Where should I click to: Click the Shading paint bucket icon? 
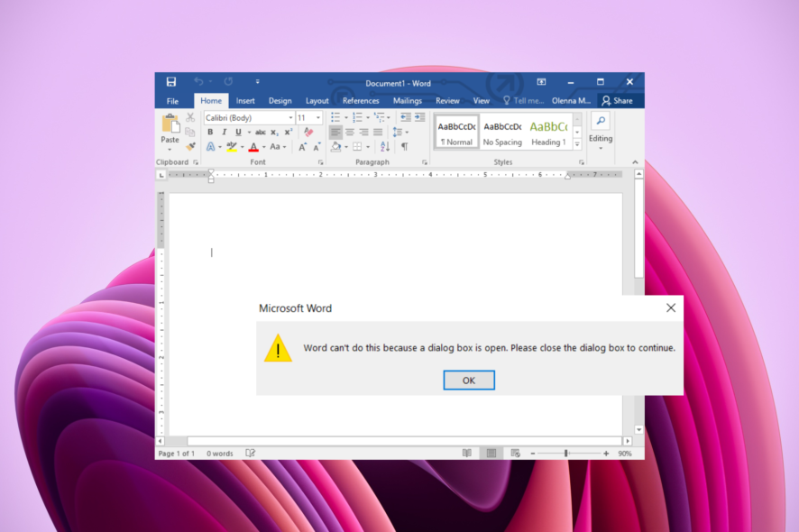[x=335, y=147]
